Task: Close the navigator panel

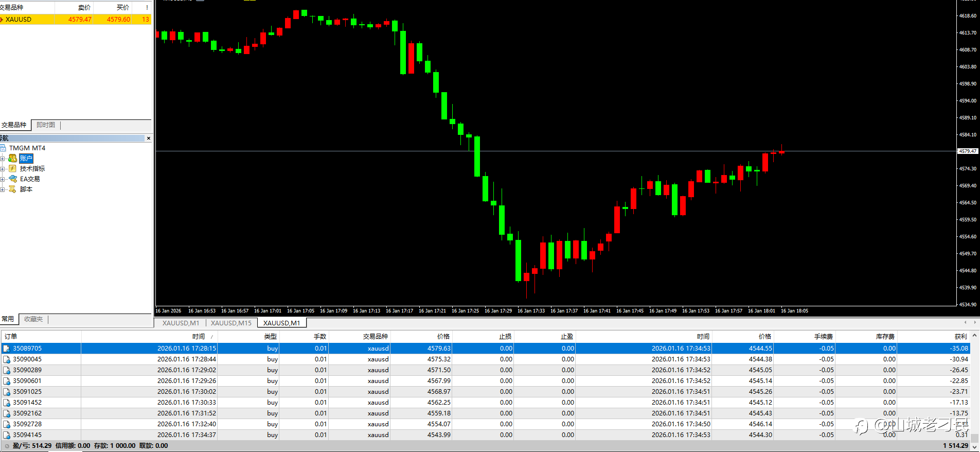Action: tap(149, 138)
